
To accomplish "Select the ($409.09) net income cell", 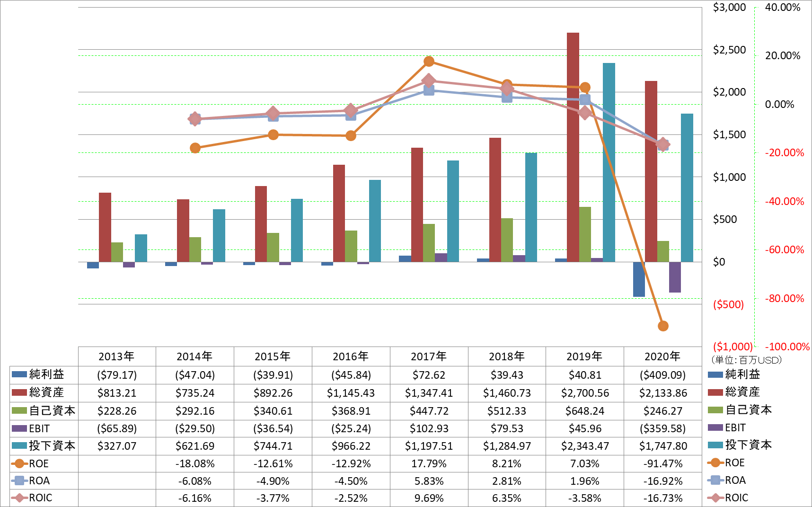I will (662, 375).
